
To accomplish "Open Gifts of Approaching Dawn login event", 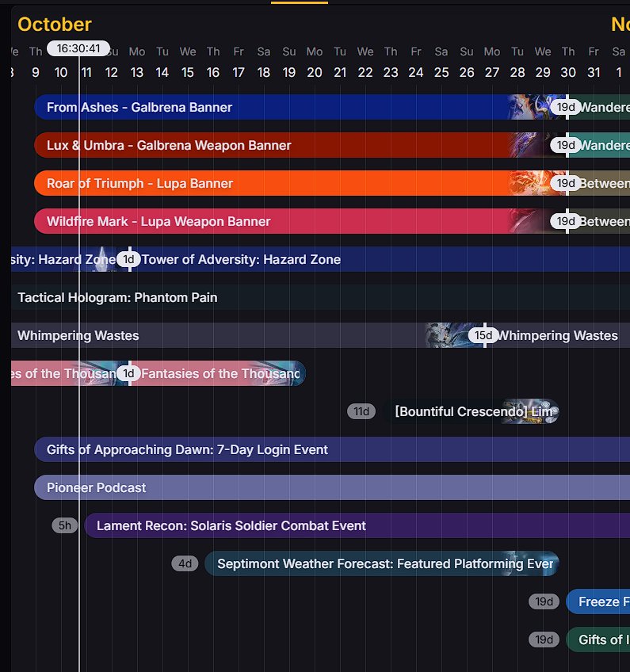I will (x=332, y=449).
